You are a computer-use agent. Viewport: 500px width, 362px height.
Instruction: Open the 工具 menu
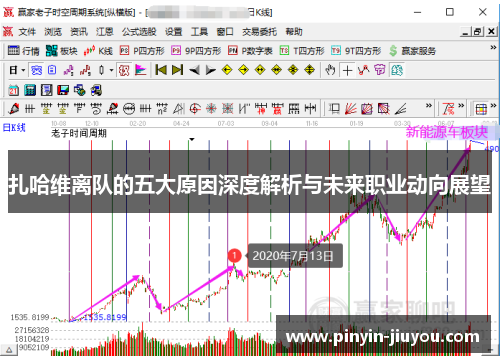[199, 32]
